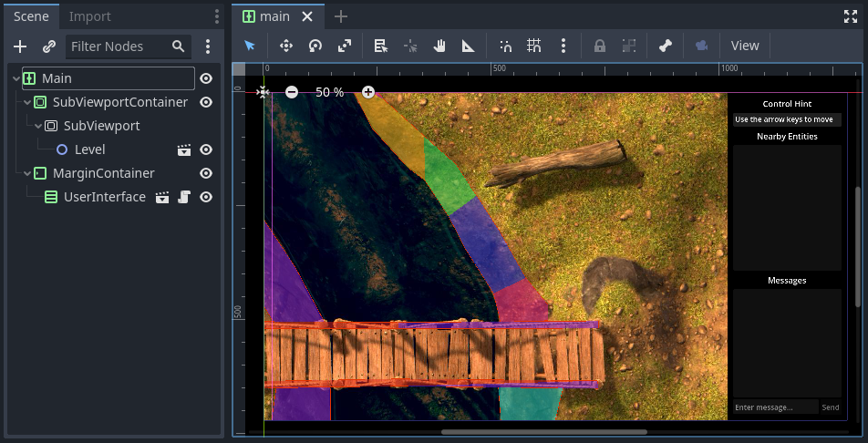Viewport: 868px width, 443px height.
Task: Open the script attached to UserInterface
Action: pyautogui.click(x=183, y=197)
